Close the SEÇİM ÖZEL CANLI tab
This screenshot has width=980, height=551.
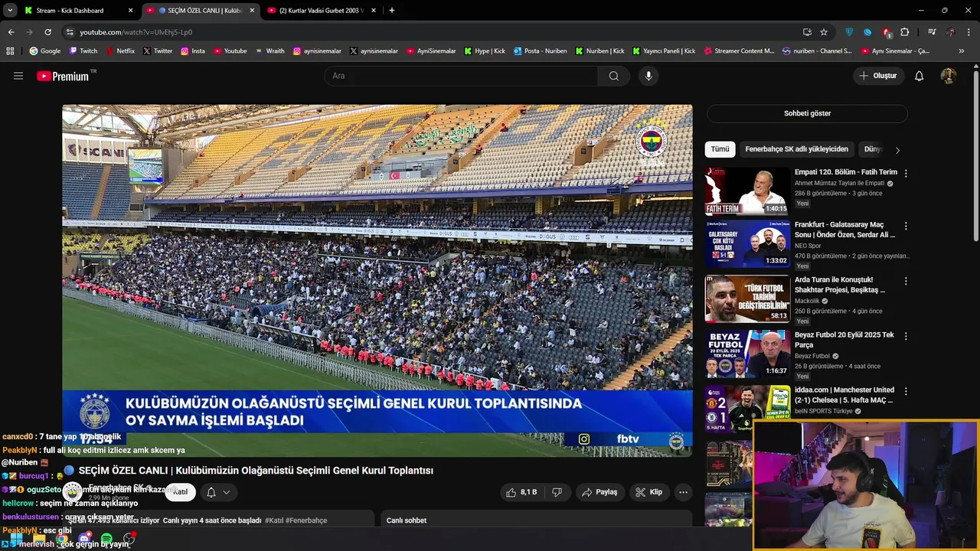click(252, 11)
